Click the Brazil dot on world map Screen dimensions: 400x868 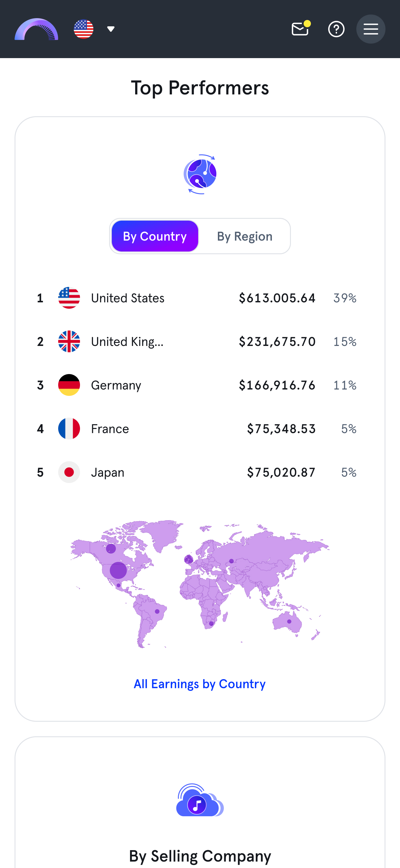coord(157,611)
